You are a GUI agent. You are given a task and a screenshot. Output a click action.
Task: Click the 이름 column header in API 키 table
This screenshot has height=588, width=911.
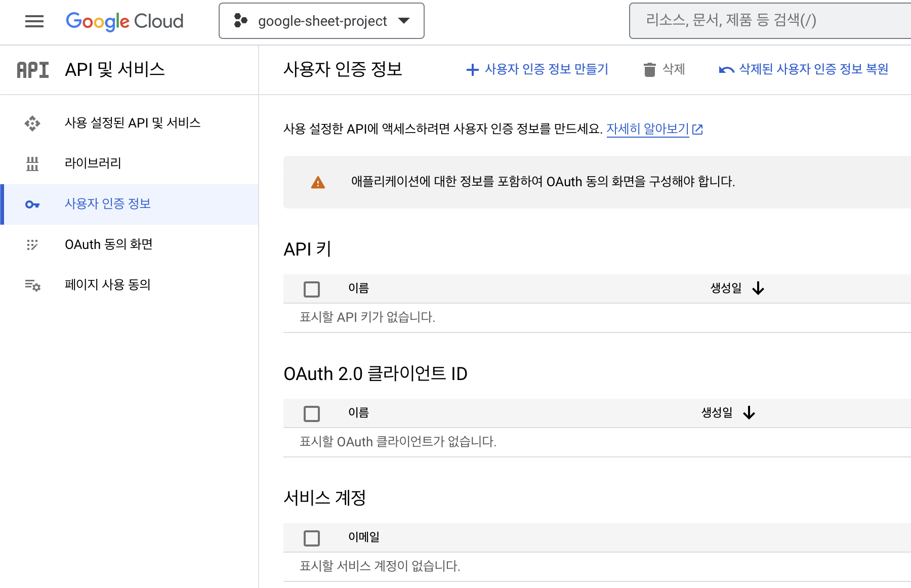358,288
